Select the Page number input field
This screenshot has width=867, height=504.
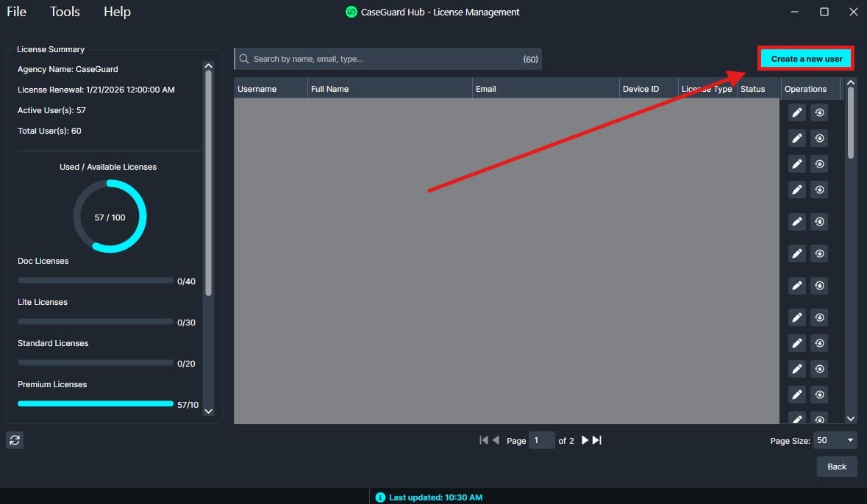pyautogui.click(x=542, y=440)
